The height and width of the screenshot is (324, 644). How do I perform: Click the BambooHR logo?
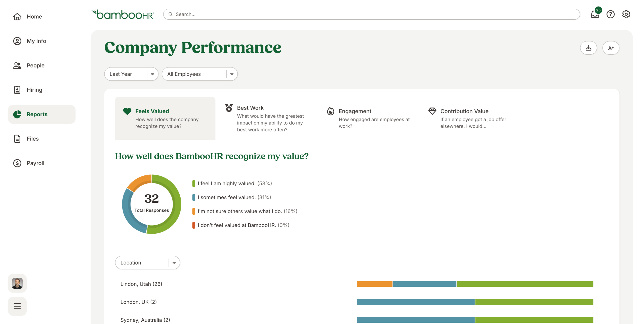coord(123,14)
